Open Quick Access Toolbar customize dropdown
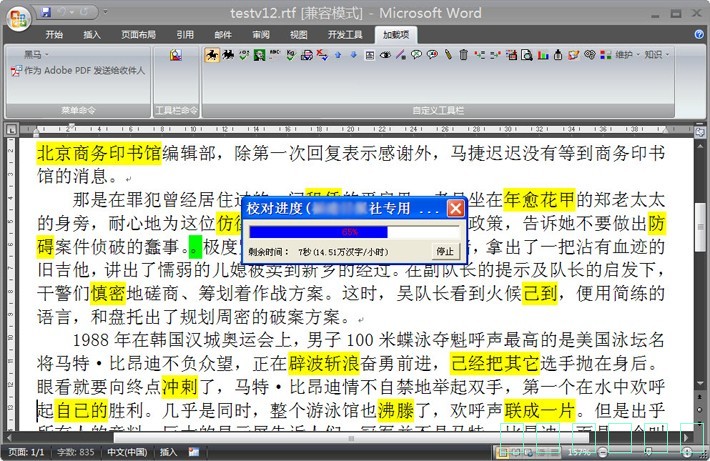710x461 pixels. (105, 12)
